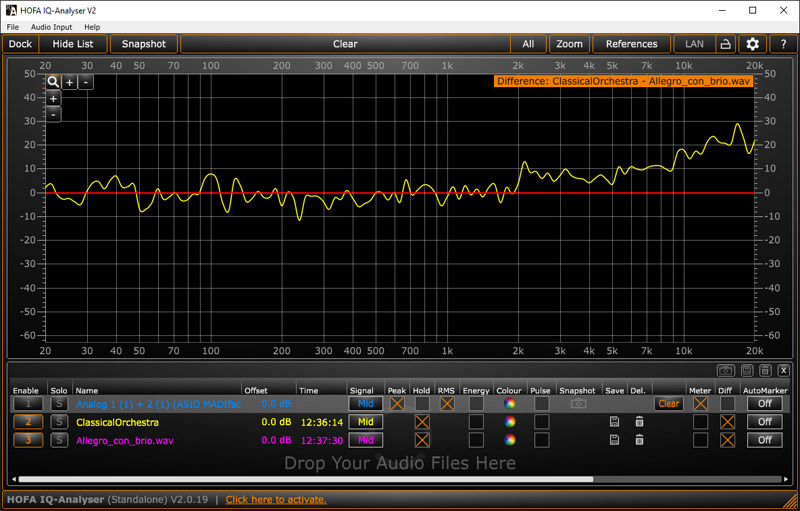Open Signal Mid selector for ClassicalOrchestra

coord(365,422)
